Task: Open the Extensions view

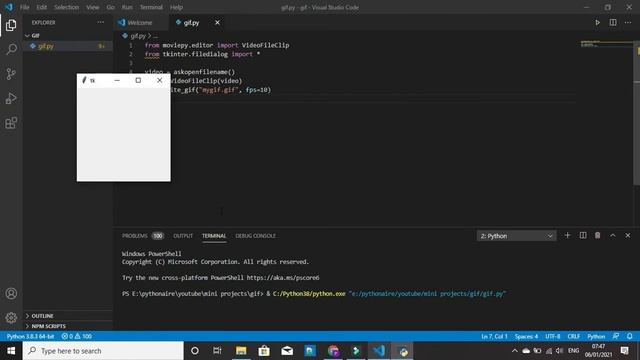Action: pos(11,123)
